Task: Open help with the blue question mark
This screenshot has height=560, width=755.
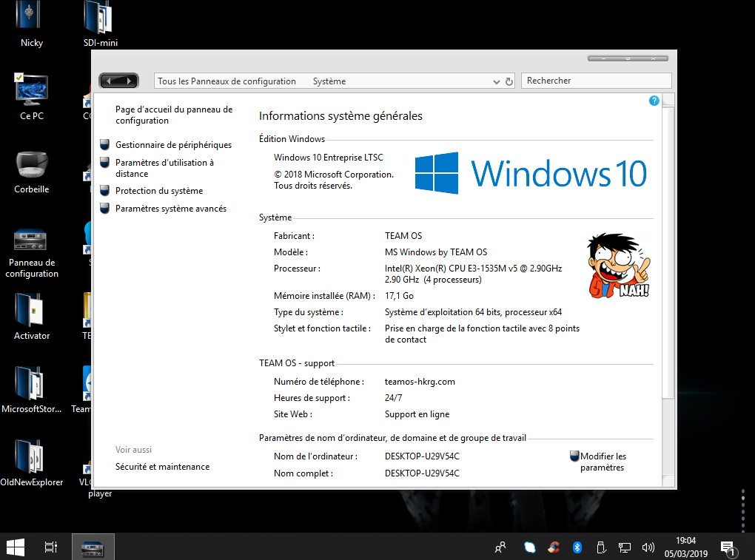Action: pos(654,101)
